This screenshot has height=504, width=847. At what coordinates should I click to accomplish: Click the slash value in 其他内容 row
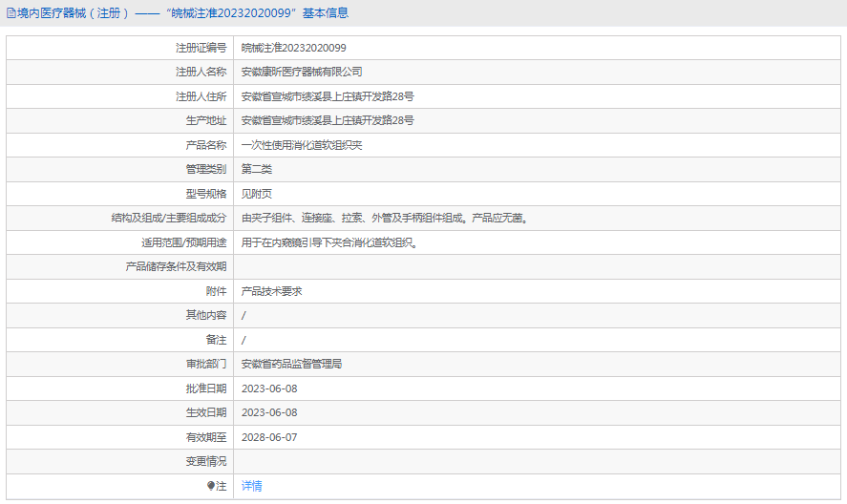point(244,315)
